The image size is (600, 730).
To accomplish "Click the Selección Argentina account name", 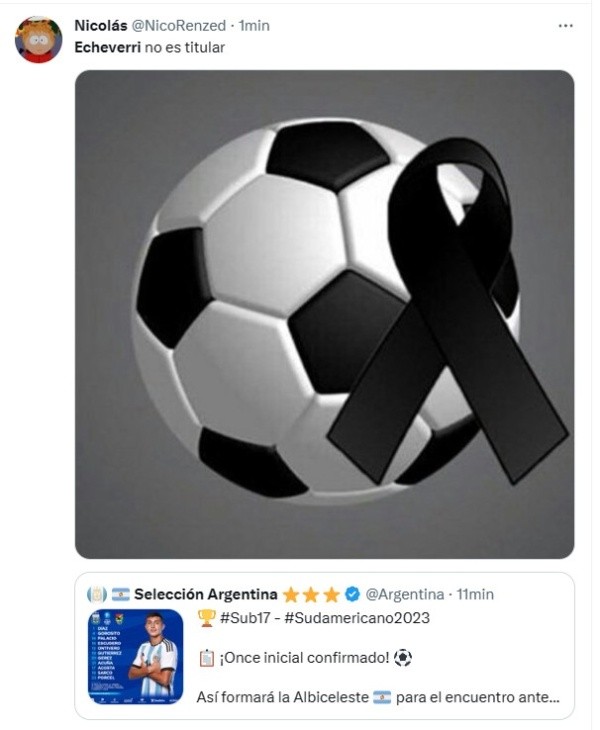I will [x=205, y=594].
